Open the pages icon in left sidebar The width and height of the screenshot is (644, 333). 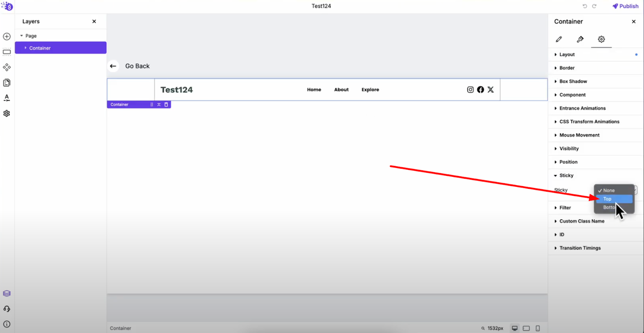tap(6, 83)
